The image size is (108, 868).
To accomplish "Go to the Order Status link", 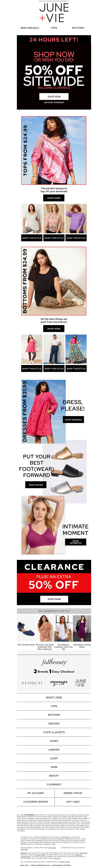I will point(73,793).
